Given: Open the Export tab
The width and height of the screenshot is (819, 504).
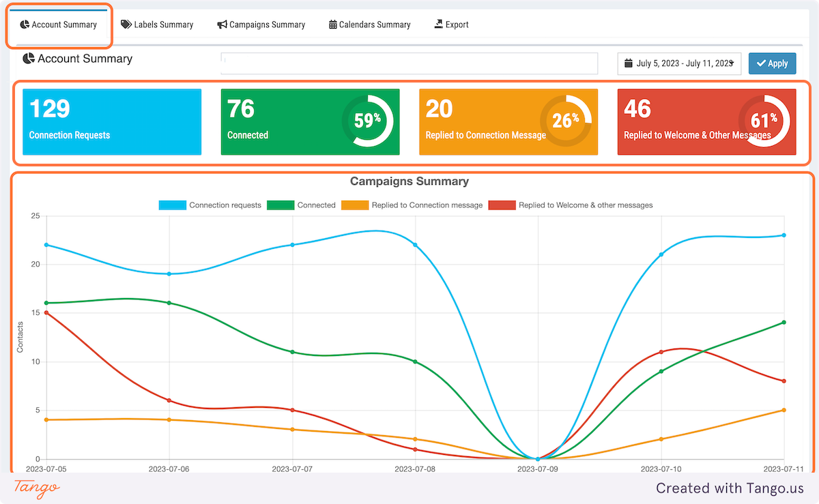Looking at the screenshot, I should point(451,25).
